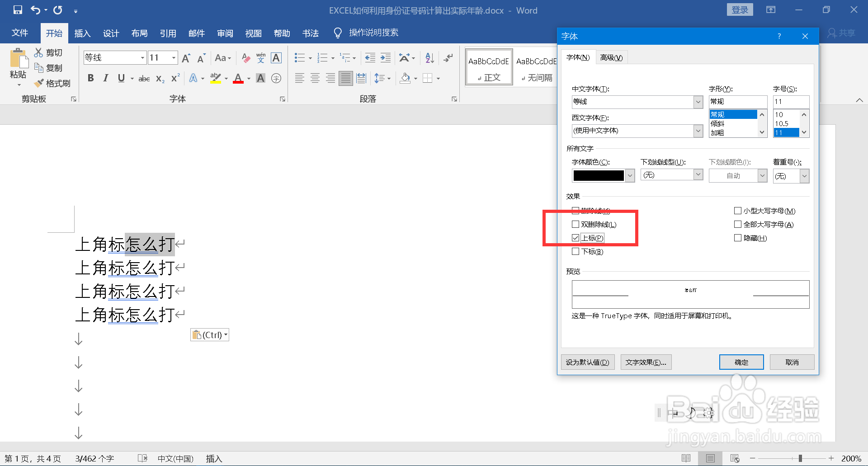Open the ribbon font size dropdown
The image size is (868, 466).
point(174,58)
